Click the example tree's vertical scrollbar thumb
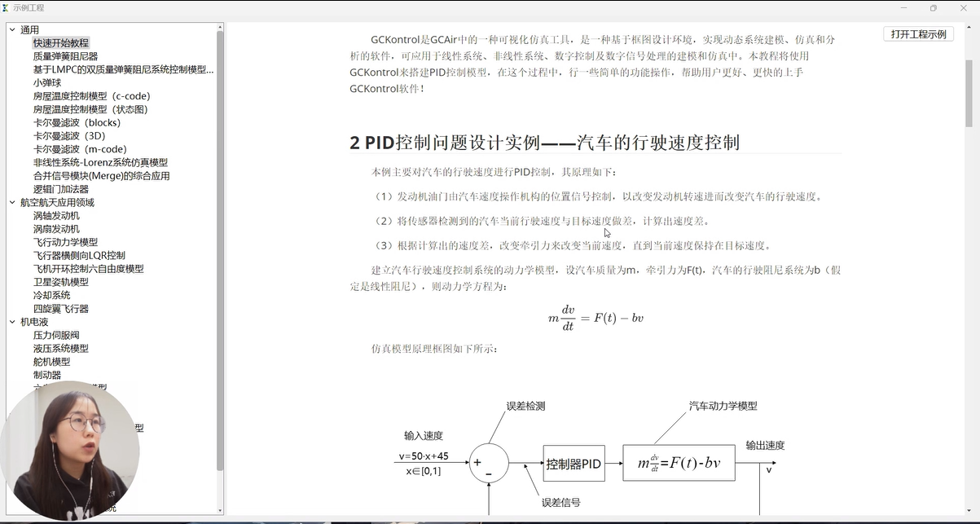Viewport: 980px width, 524px height. [x=220, y=251]
